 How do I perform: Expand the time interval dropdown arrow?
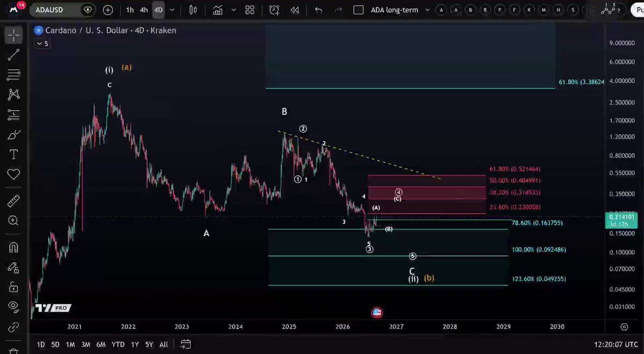pyautogui.click(x=172, y=10)
